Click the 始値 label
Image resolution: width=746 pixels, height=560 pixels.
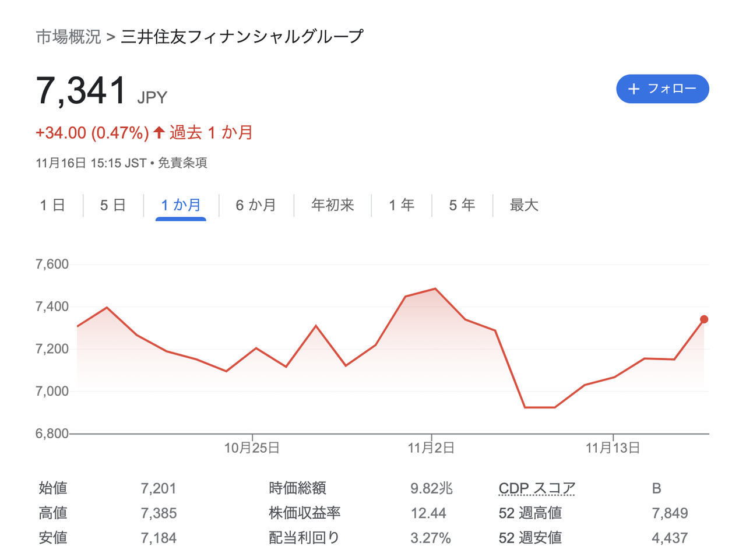(53, 488)
